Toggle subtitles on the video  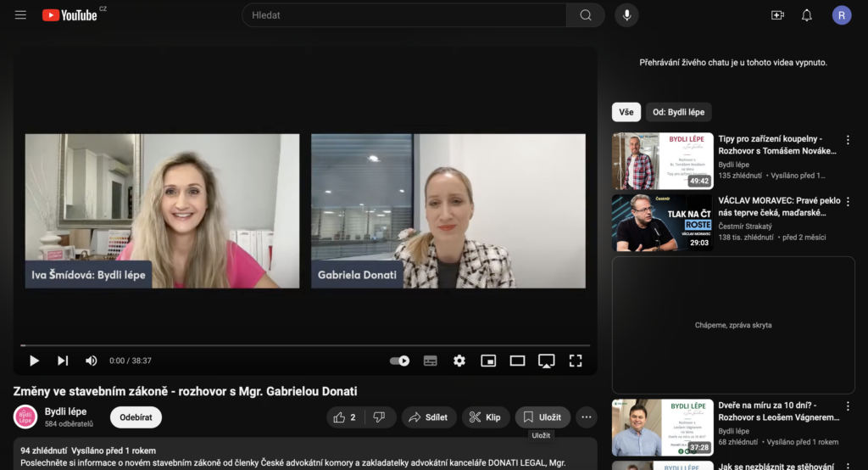click(431, 361)
